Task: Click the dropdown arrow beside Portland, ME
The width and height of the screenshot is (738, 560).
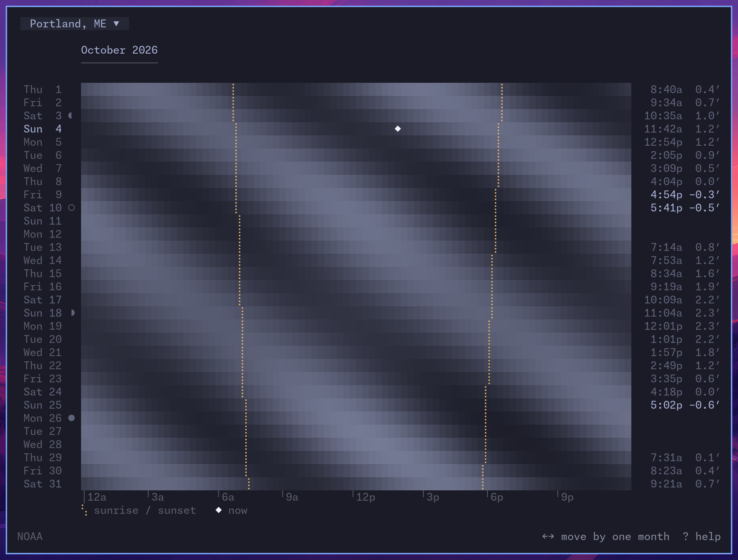Action: point(116,24)
